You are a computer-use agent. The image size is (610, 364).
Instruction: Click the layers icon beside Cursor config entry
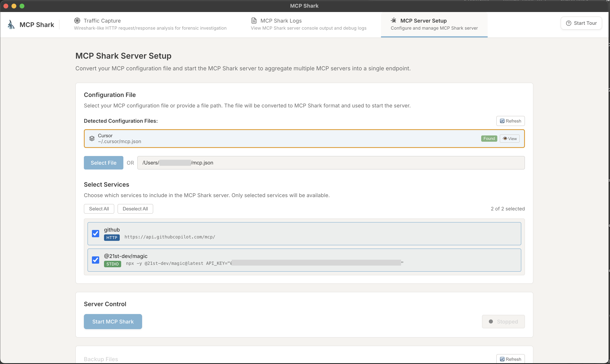[x=92, y=138]
